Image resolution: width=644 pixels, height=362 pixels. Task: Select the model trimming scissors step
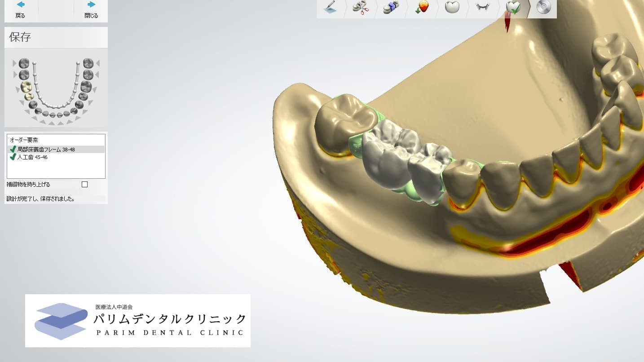[x=360, y=8]
